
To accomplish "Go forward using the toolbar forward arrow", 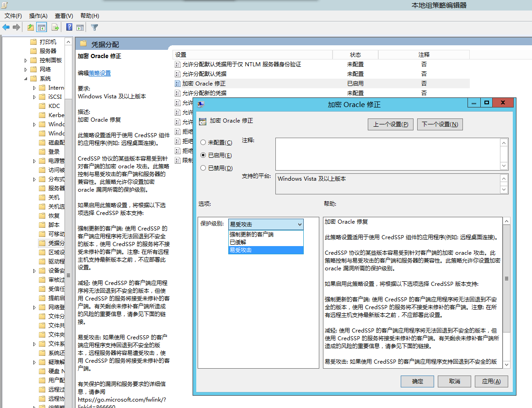I will pyautogui.click(x=16, y=27).
